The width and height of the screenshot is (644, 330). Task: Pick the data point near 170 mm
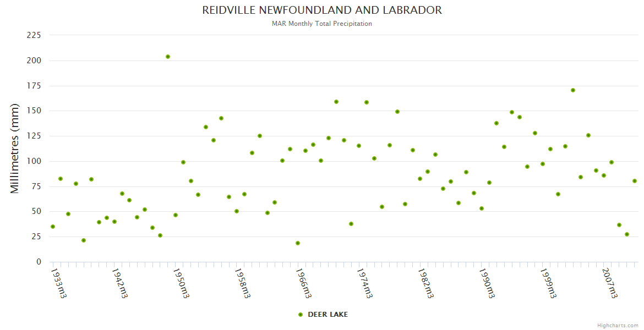click(573, 90)
